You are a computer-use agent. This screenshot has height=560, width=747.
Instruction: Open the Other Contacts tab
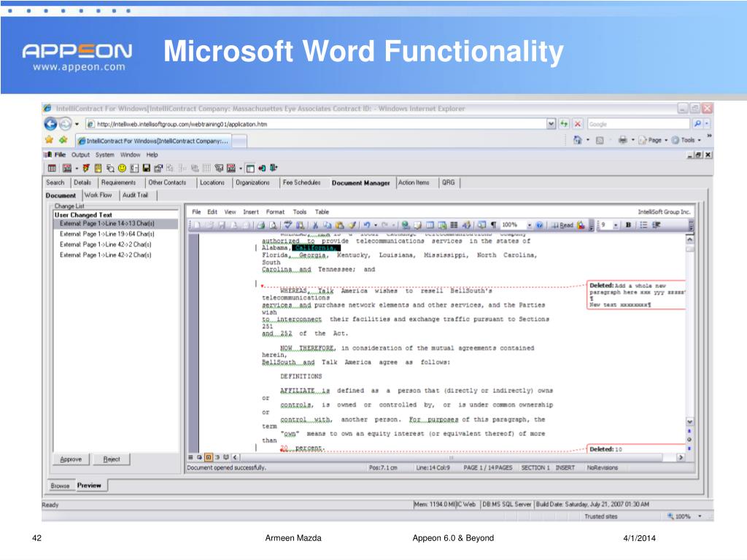pyautogui.click(x=167, y=182)
